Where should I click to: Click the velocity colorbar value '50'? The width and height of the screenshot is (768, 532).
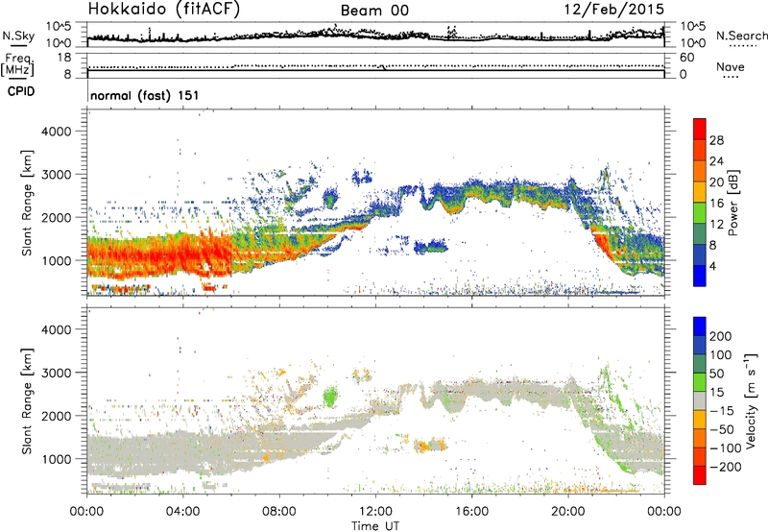point(716,374)
